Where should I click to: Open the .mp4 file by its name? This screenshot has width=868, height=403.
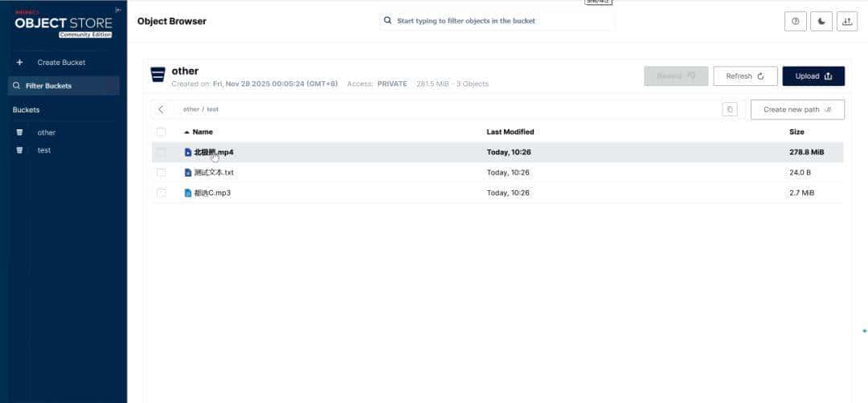tap(214, 152)
